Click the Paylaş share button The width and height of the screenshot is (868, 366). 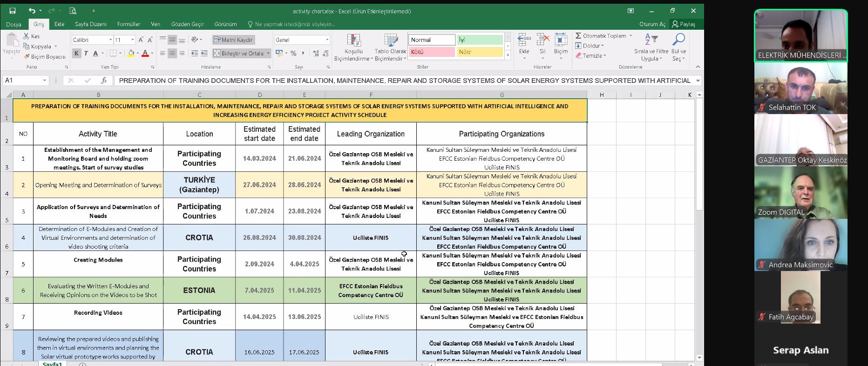coord(683,24)
